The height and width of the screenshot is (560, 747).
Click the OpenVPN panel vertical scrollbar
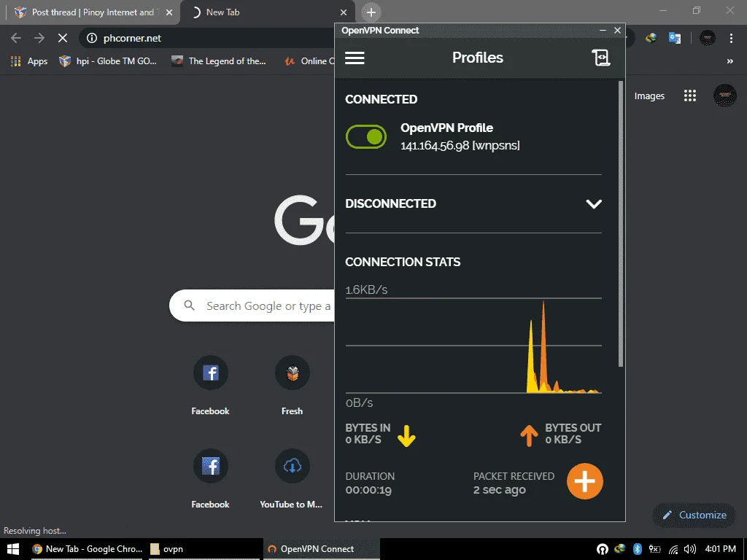(620, 224)
